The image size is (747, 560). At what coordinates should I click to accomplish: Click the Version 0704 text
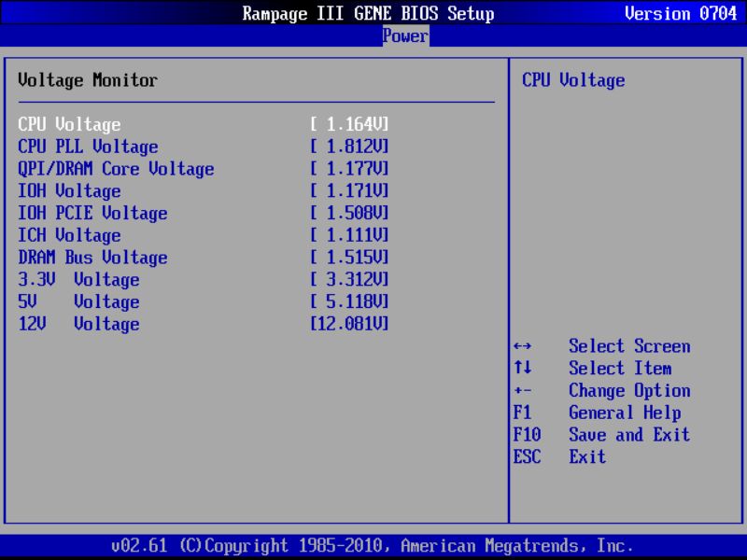coord(682,13)
